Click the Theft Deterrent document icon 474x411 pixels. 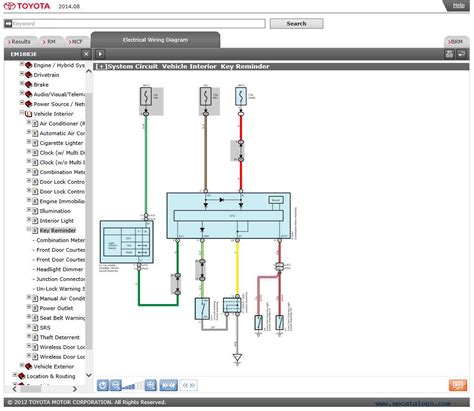(x=35, y=337)
